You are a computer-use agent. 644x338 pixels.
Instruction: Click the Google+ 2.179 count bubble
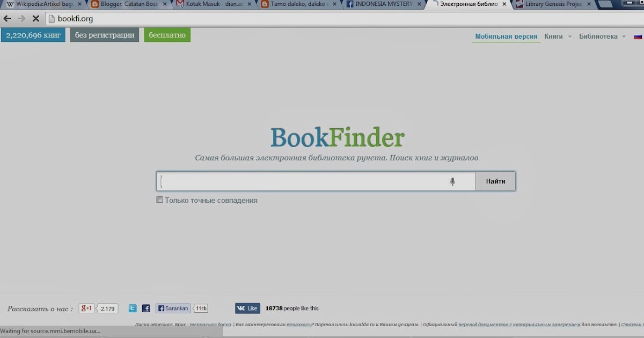[108, 308]
